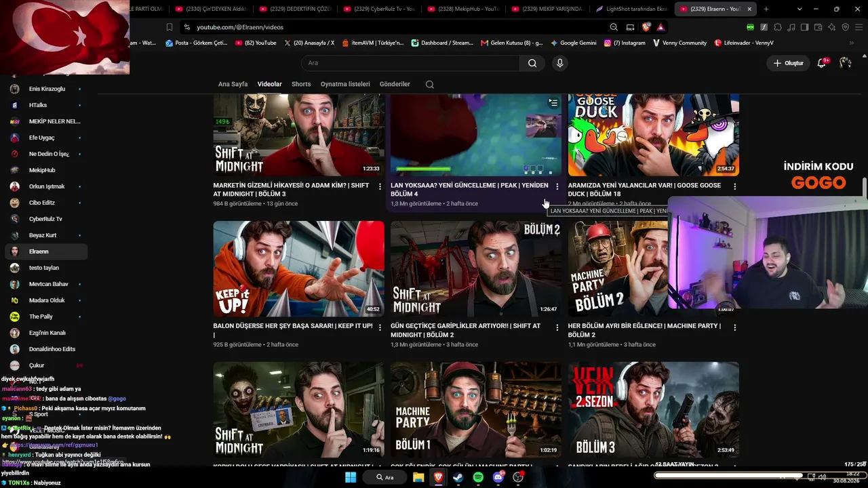Open the Venny Community bookmark
The image size is (868, 488).
680,43
